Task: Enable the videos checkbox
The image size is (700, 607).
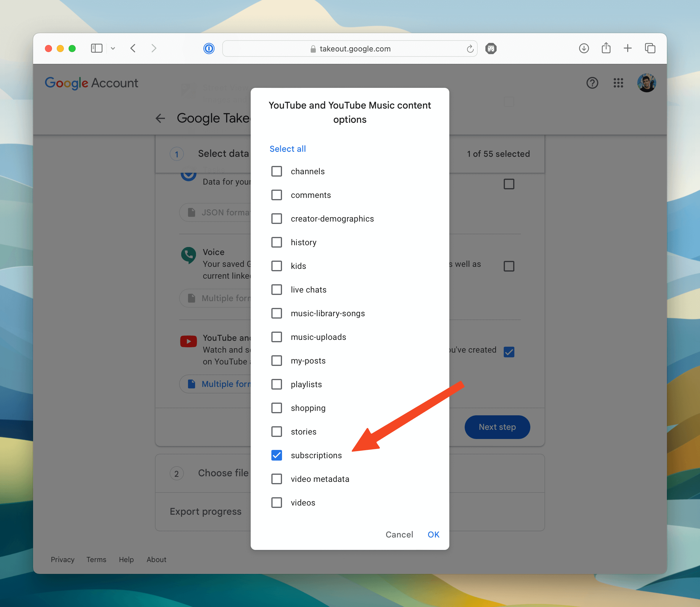Action: tap(277, 502)
